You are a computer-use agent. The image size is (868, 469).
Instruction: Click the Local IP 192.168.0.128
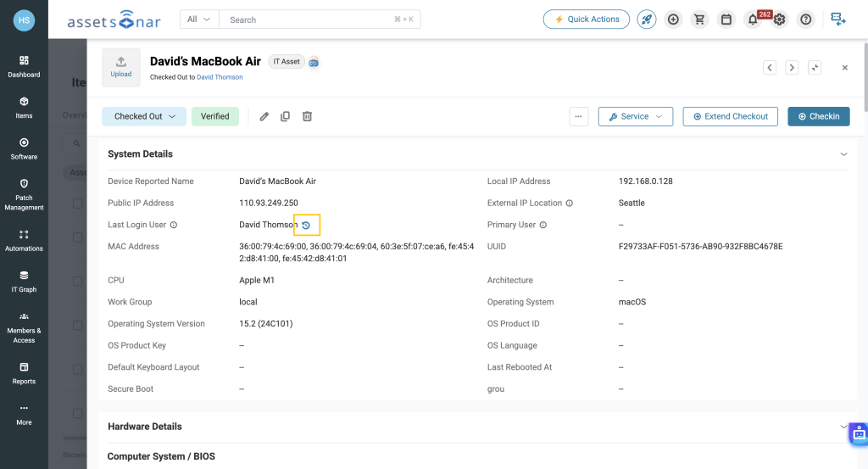645,181
